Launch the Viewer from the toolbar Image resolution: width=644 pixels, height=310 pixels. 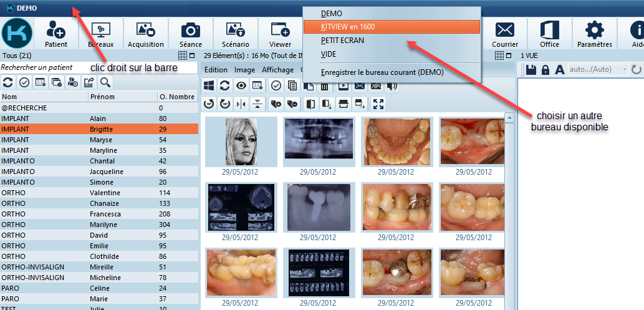[x=280, y=33]
